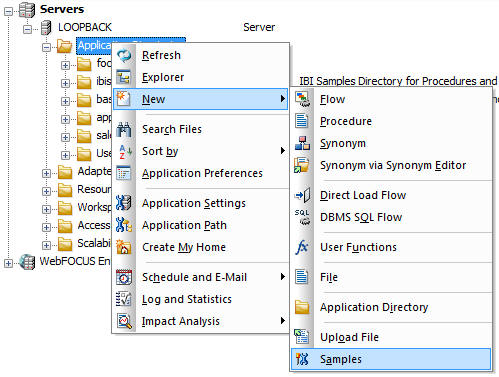Collapse the LOOPBACK server node
Screen dimensions: 499x377
[x=28, y=29]
